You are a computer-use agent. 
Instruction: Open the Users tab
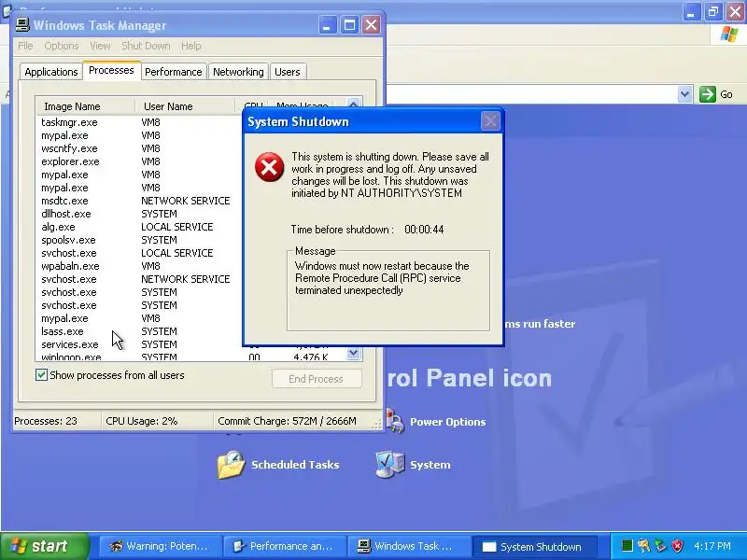coord(288,72)
